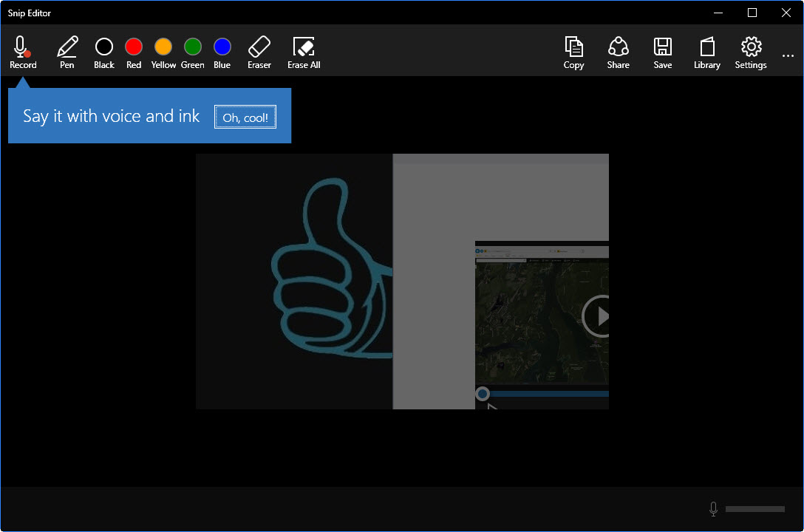
Task: Open the snip Library
Action: (706, 52)
